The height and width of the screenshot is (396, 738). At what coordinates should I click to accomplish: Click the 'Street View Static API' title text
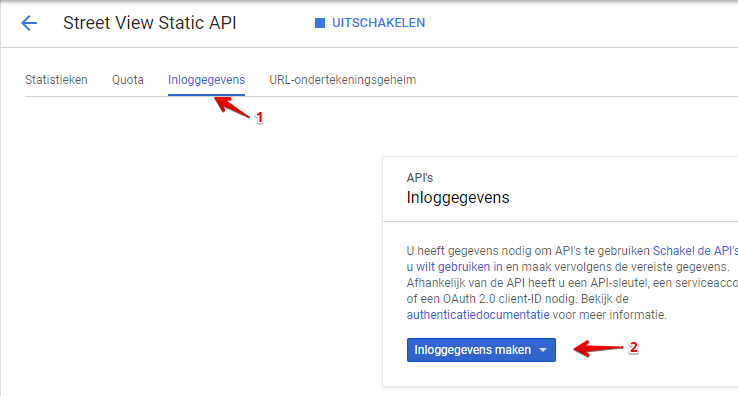pos(150,23)
